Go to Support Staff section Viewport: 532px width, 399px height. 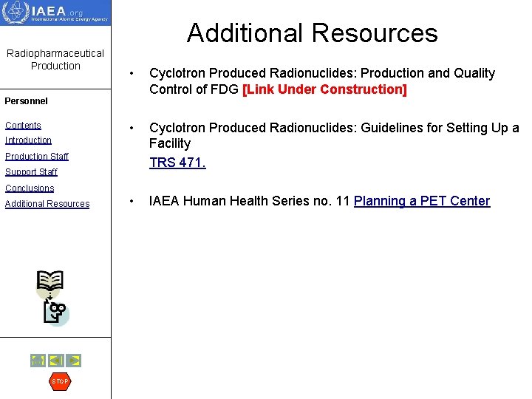point(31,171)
